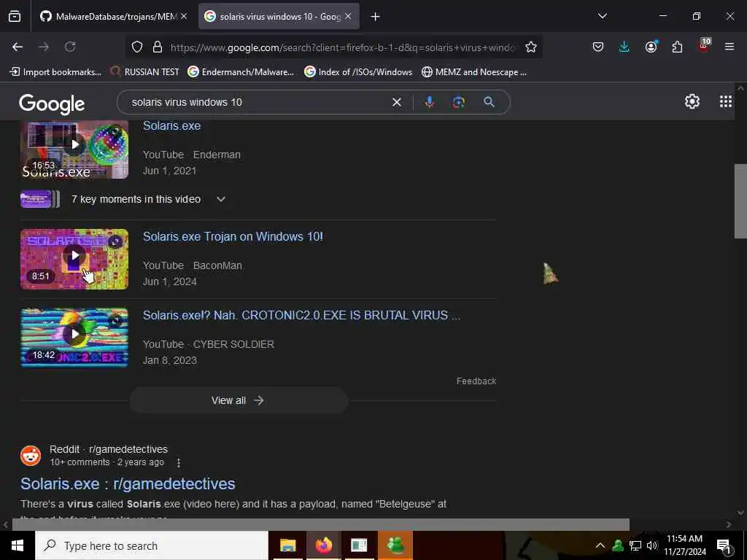Open Firefox from taskbar
747x560 pixels.
tap(323, 545)
